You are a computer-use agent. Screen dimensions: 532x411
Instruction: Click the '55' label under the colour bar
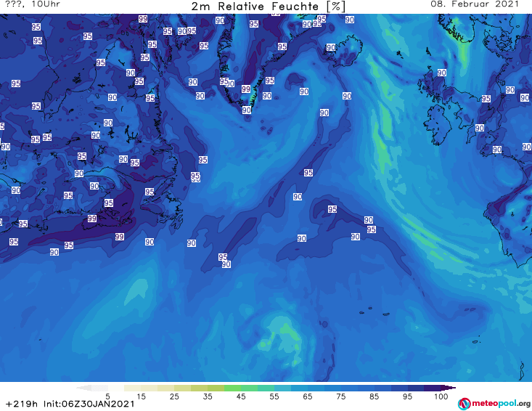pyautogui.click(x=274, y=396)
